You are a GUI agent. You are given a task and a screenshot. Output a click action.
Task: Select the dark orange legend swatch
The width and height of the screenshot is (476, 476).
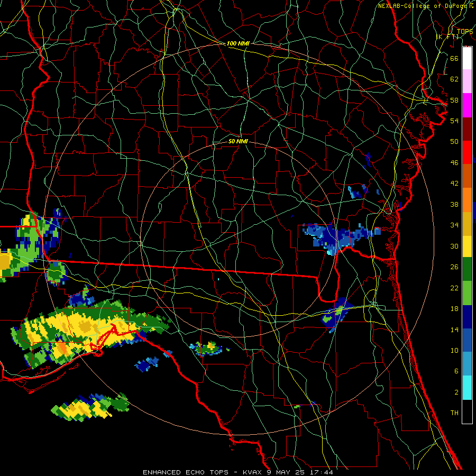click(x=467, y=176)
